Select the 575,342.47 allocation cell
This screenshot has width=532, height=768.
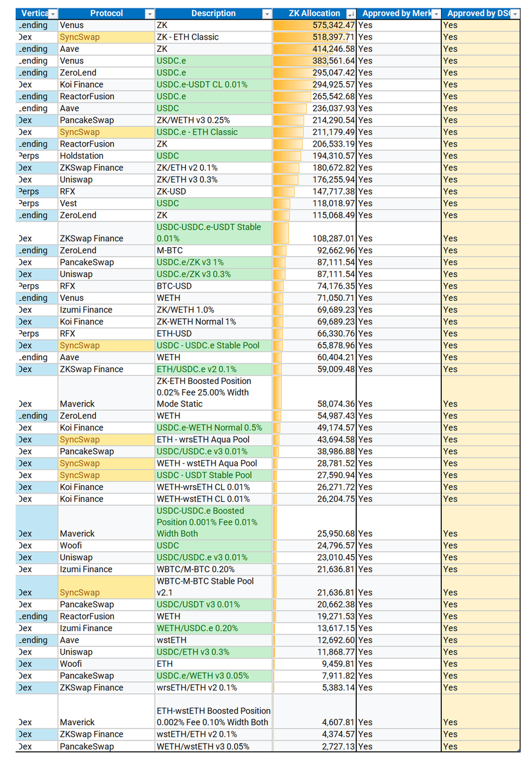[x=315, y=25]
